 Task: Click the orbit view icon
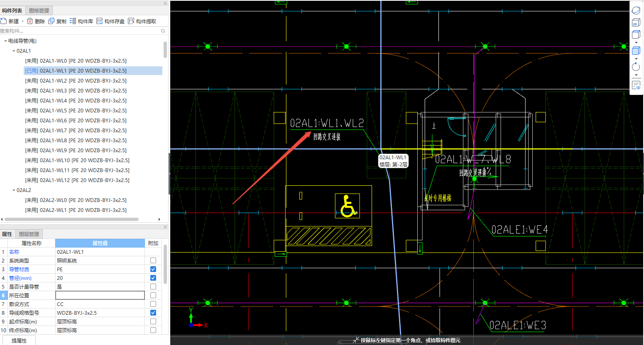click(x=636, y=10)
